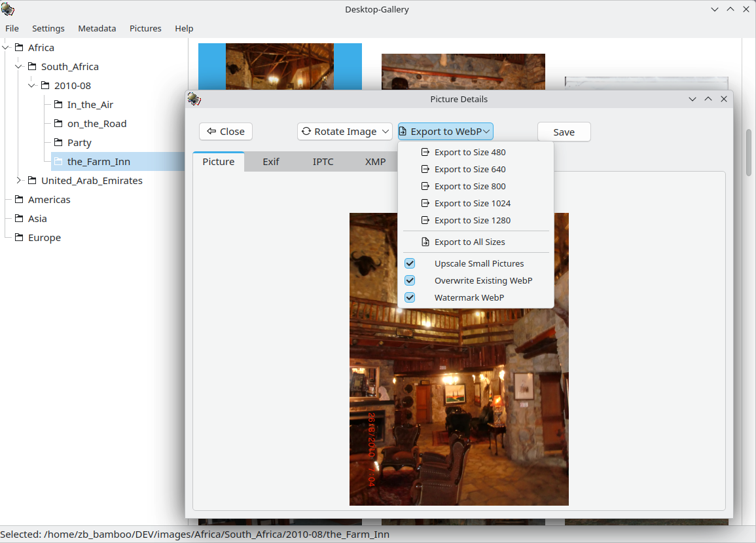Viewport: 756px width, 543px height.
Task: Choose Export to Size 1024
Action: [472, 204]
